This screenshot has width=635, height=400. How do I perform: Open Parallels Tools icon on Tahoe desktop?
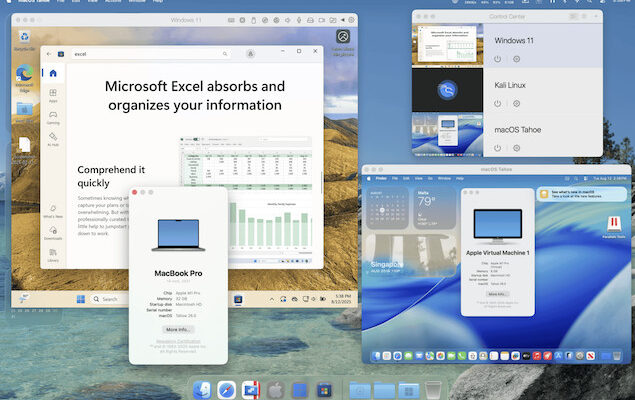pyautogui.click(x=614, y=227)
